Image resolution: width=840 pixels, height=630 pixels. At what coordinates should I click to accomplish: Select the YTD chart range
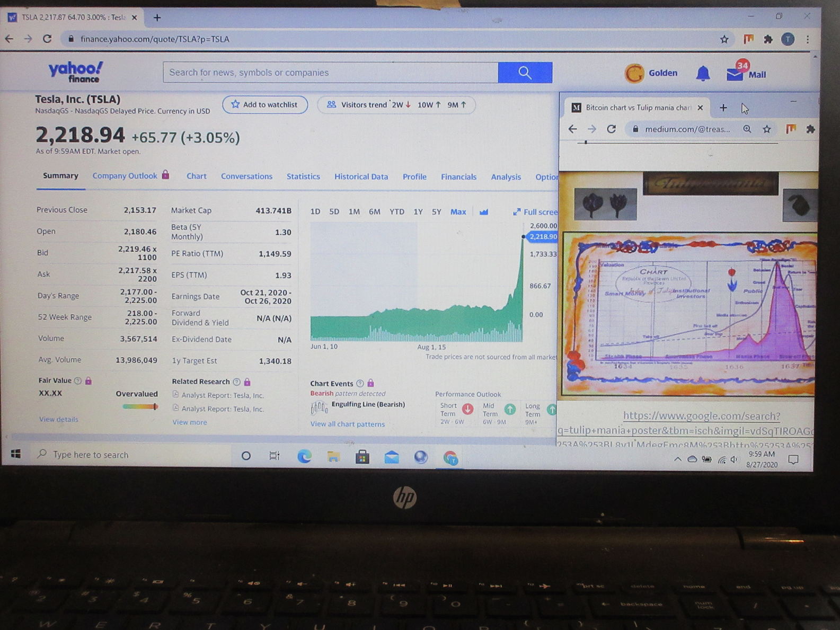point(397,211)
